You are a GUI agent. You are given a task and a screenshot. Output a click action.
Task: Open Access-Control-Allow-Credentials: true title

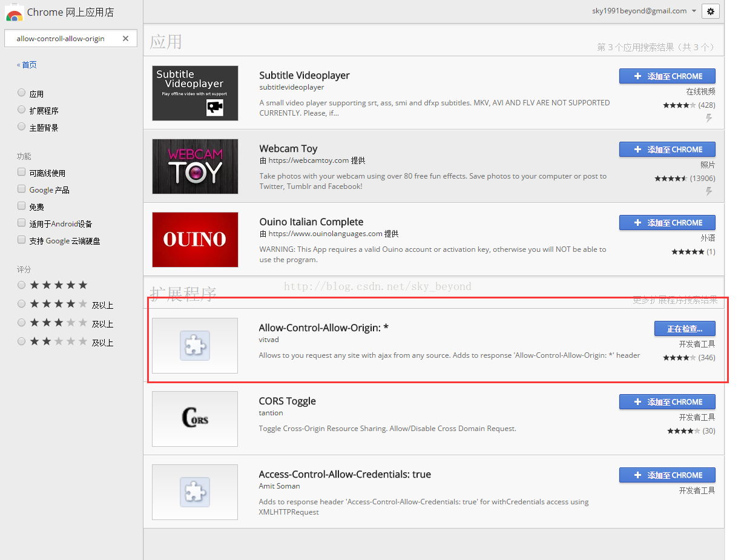pyautogui.click(x=345, y=475)
